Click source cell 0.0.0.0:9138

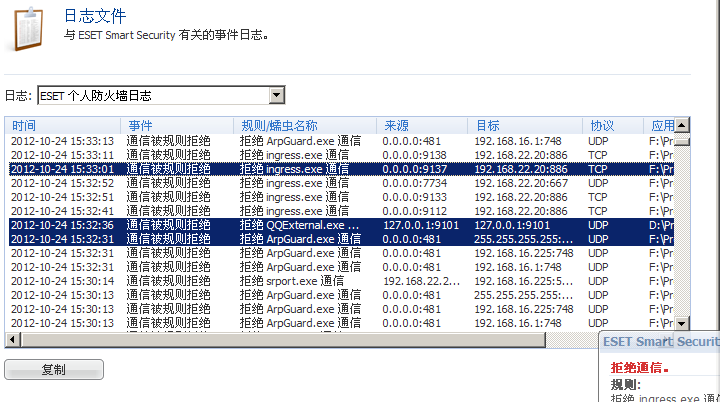[414, 155]
